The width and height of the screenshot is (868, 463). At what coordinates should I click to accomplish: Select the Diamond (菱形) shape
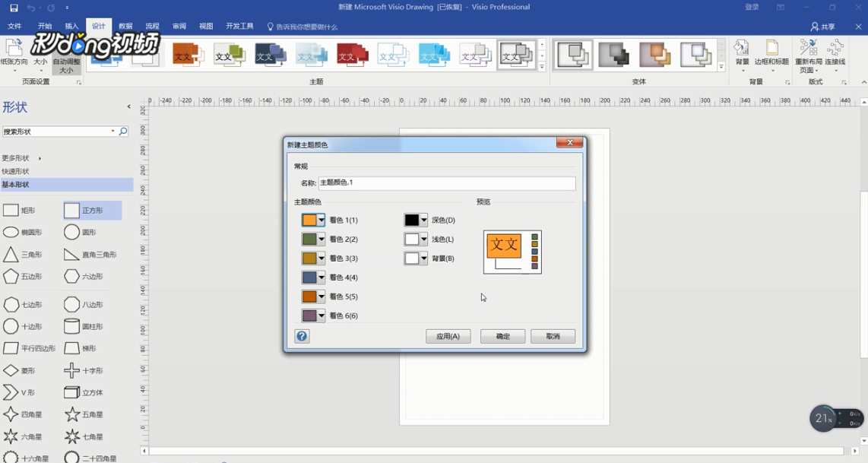tap(20, 370)
